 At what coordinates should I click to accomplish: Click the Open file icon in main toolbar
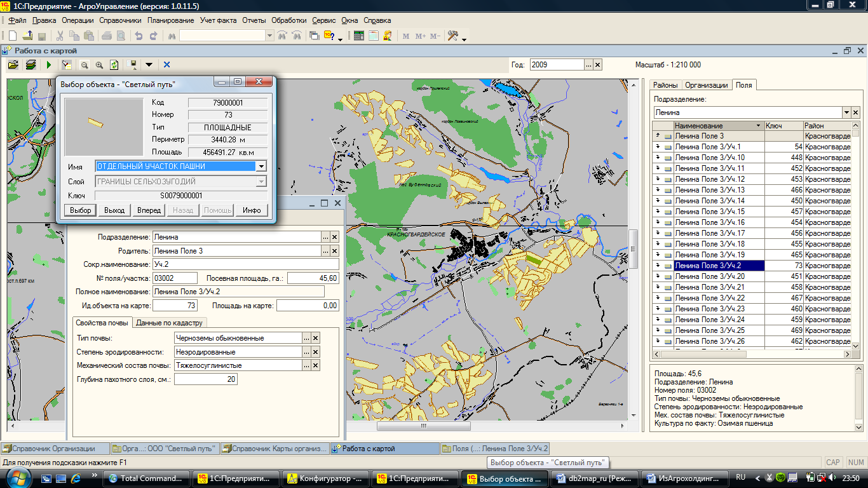tap(27, 36)
